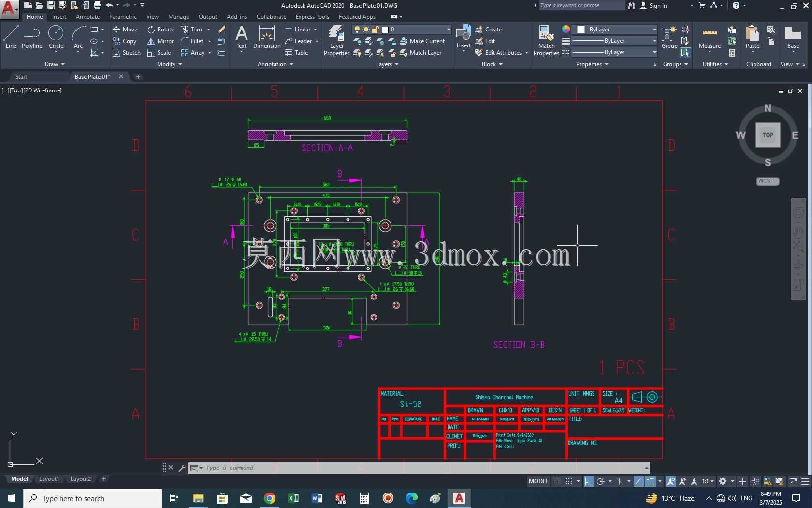812x508 pixels.
Task: Click the Move tool
Action: click(x=125, y=30)
